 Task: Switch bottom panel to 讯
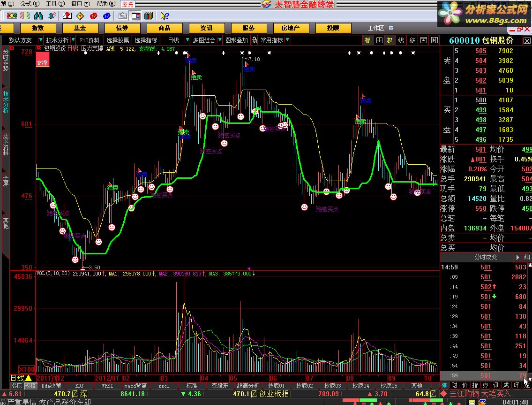496,385
